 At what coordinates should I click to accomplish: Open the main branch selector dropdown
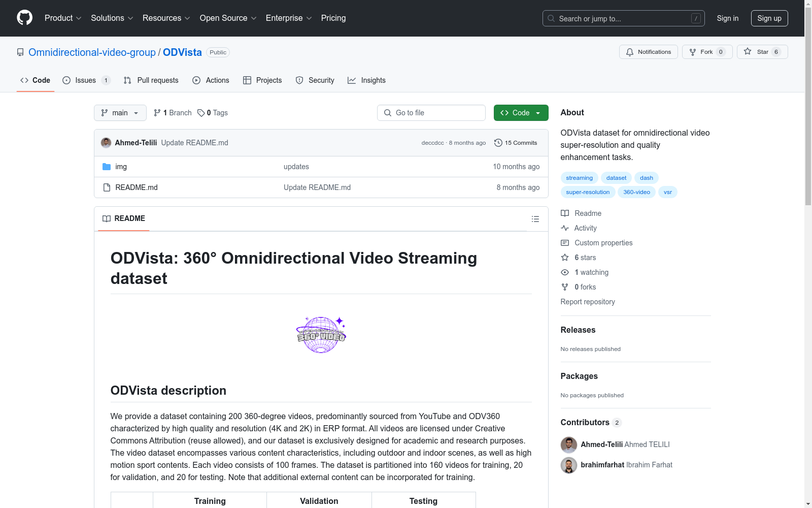pos(120,113)
